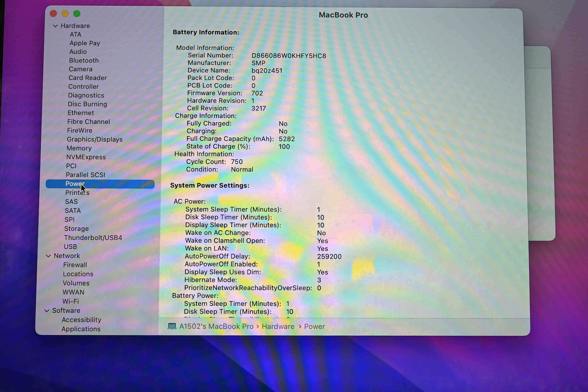Click Manufacturer value SMP
588x392 pixels.
tap(258, 63)
